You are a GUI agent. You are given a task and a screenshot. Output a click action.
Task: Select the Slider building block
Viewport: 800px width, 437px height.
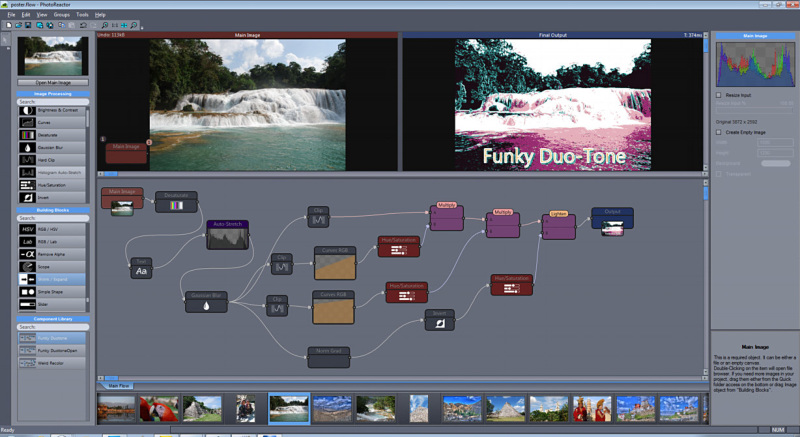tap(52, 304)
